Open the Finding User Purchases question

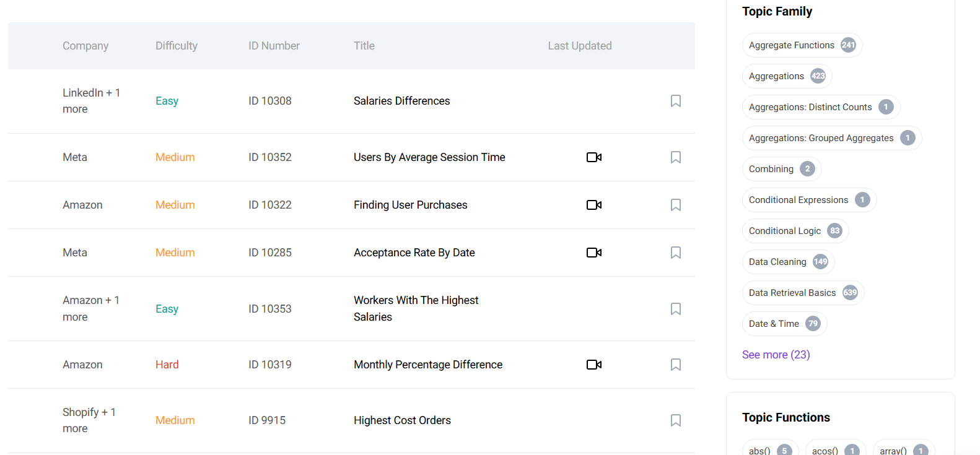[x=410, y=205]
